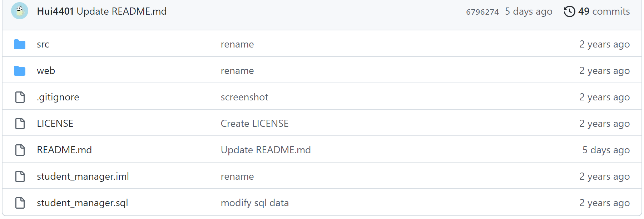View the student_manager.sql file

(83, 203)
